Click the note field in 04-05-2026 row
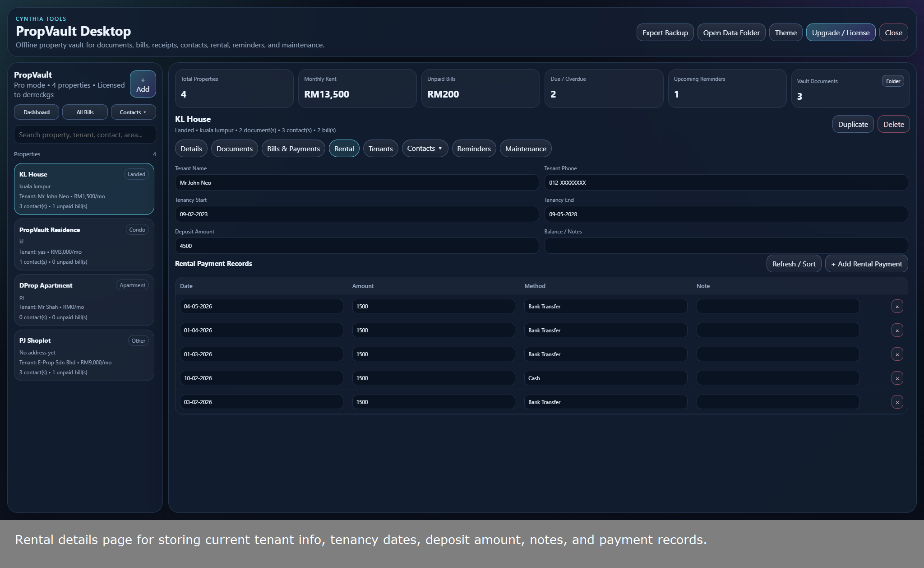The image size is (924, 568). coord(778,306)
